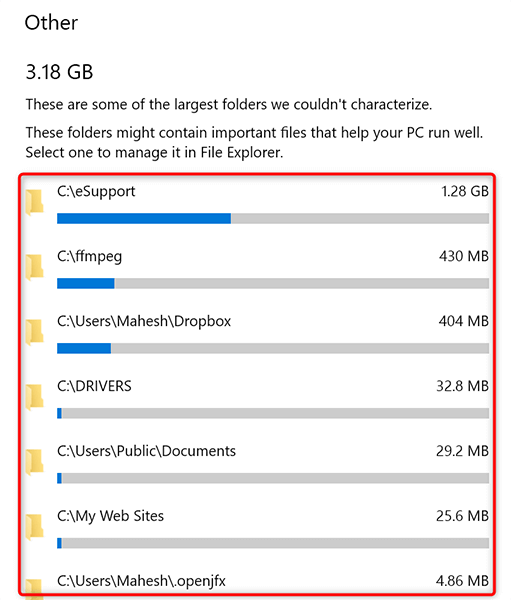Click the My Web Sites folder icon
The height and width of the screenshot is (600, 511).
click(34, 528)
